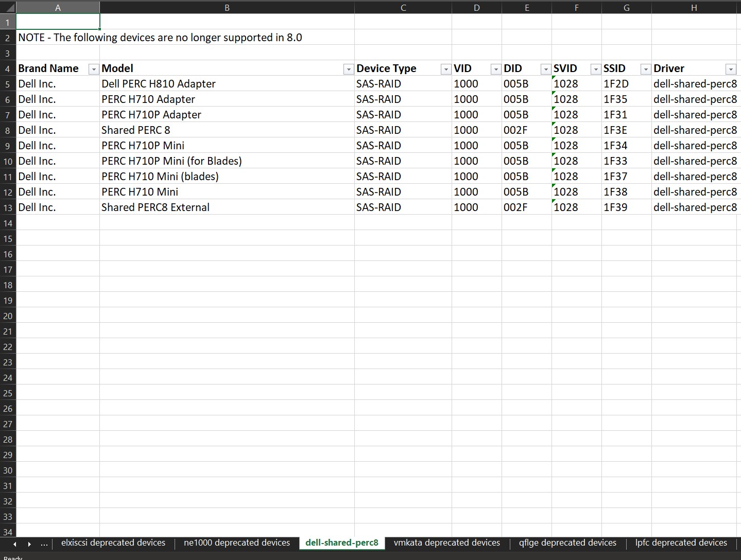
Task: Switch to ne1000 deprecated devices tab
Action: (x=236, y=542)
